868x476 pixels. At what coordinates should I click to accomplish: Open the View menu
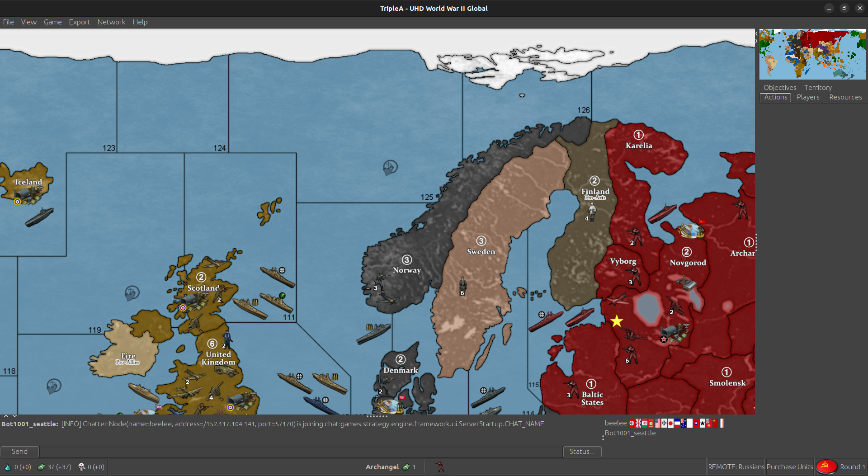point(28,22)
